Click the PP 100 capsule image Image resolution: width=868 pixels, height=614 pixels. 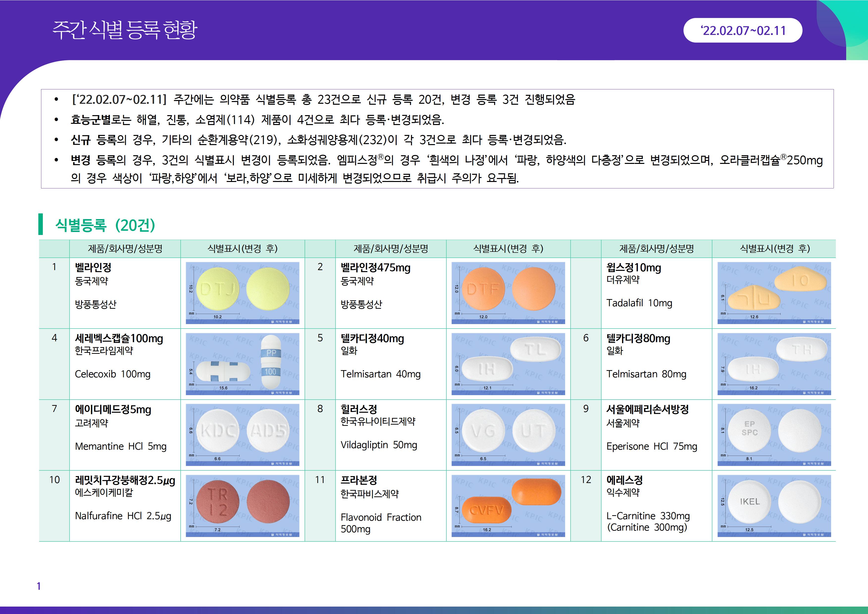[x=242, y=363]
